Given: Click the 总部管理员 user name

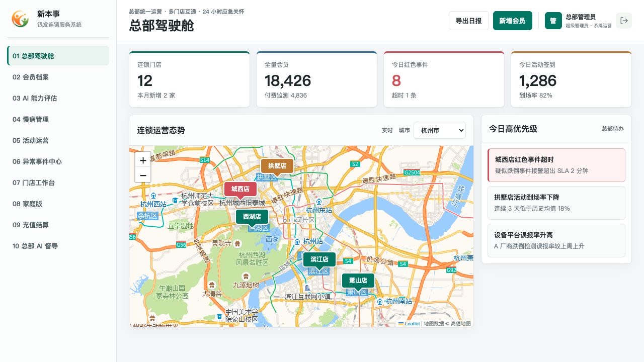Looking at the screenshot, I should [x=581, y=17].
